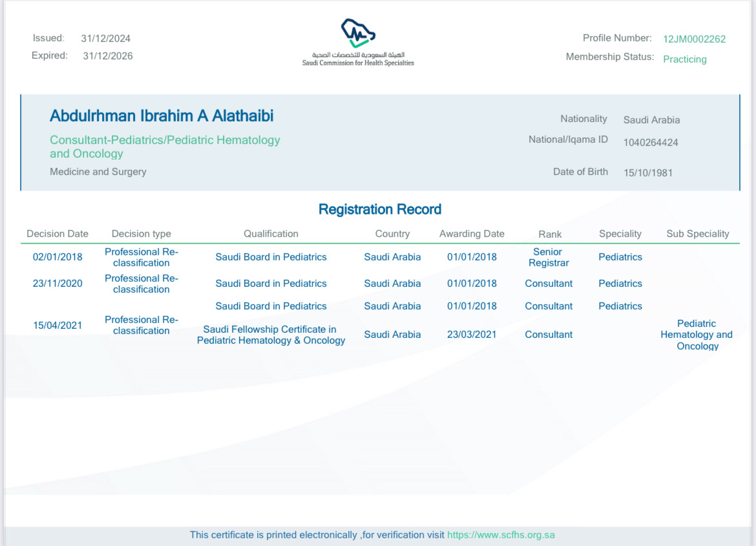
Task: Open the scfhs.org.sa verification link
Action: [501, 535]
